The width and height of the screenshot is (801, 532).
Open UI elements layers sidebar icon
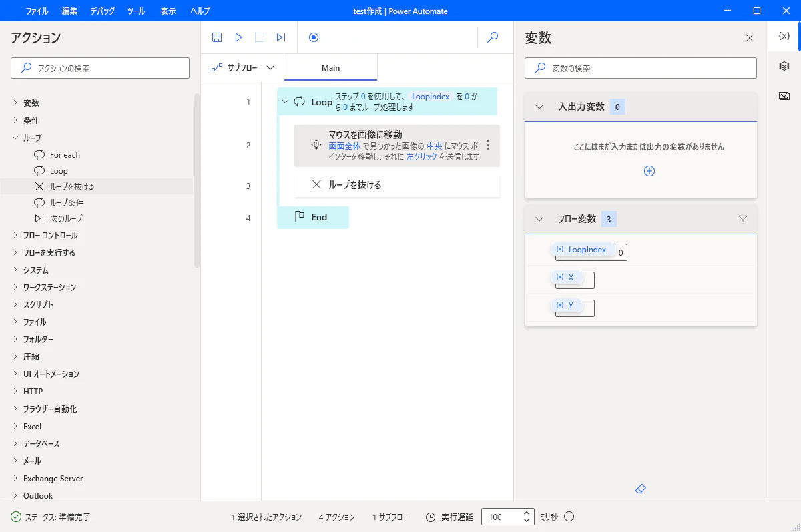(x=784, y=65)
